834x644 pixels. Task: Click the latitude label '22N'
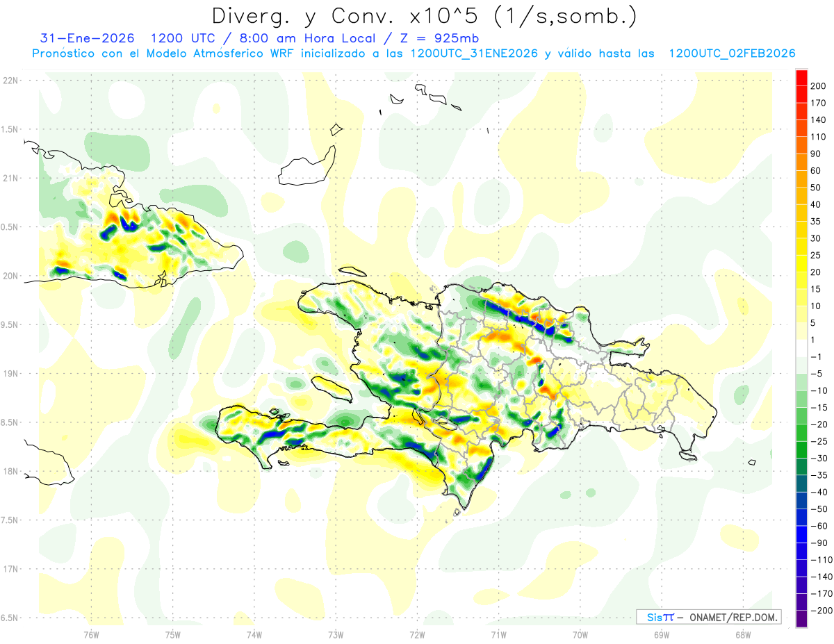click(10, 81)
